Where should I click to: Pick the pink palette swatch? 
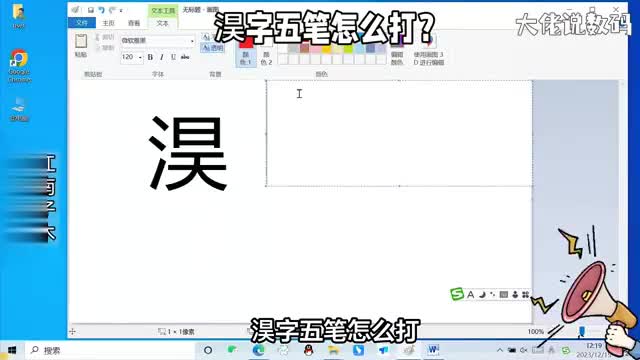[315, 49]
